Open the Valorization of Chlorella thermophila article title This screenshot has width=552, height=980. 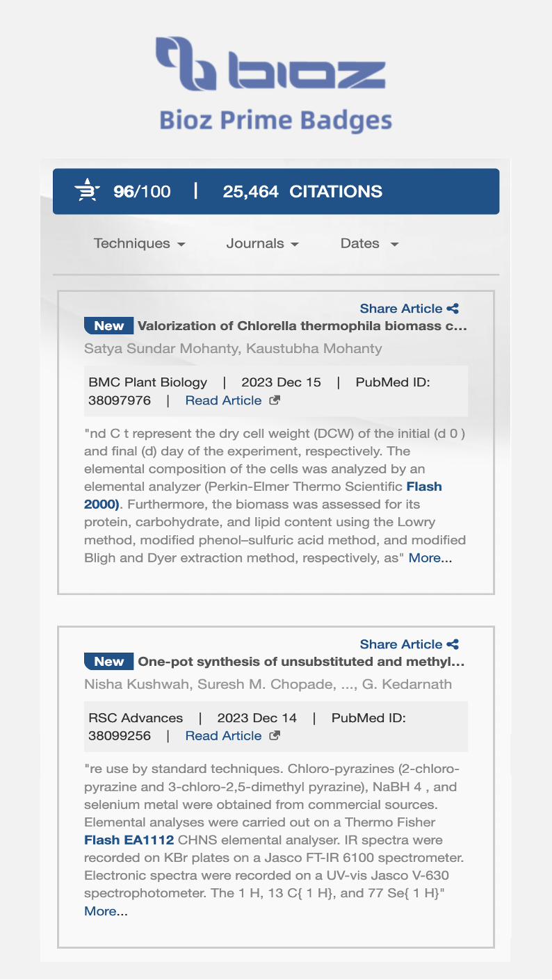(302, 326)
